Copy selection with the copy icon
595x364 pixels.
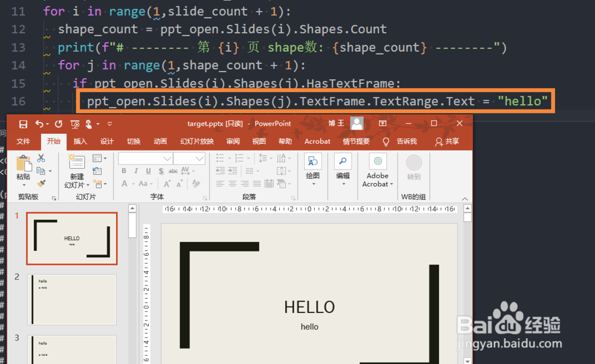click(41, 171)
